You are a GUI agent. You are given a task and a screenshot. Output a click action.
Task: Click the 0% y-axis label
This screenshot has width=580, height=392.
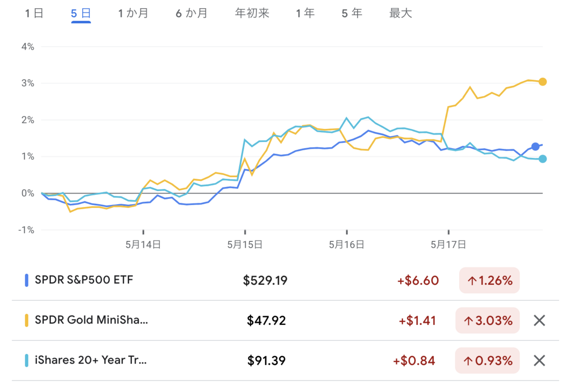28,193
